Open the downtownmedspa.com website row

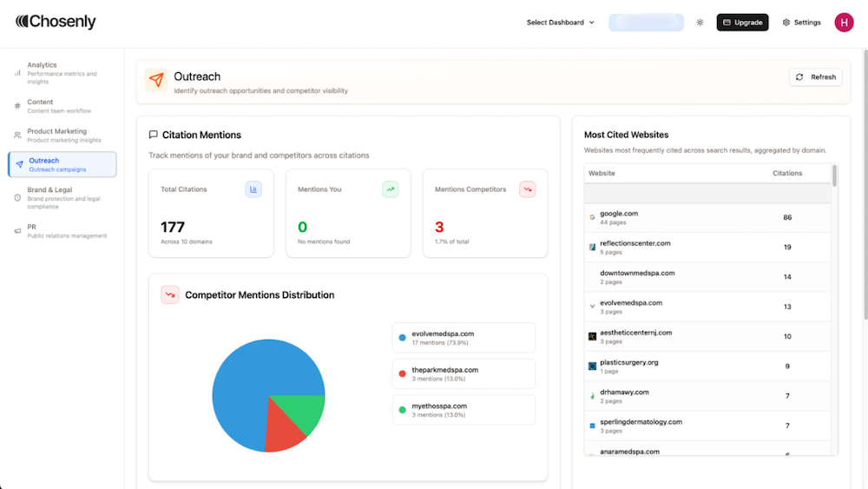coord(707,277)
